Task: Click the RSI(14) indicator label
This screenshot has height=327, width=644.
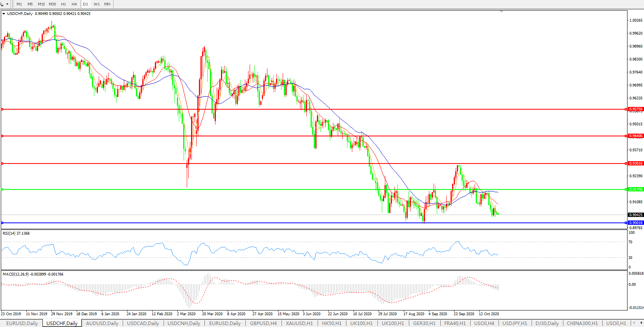Action: point(16,233)
